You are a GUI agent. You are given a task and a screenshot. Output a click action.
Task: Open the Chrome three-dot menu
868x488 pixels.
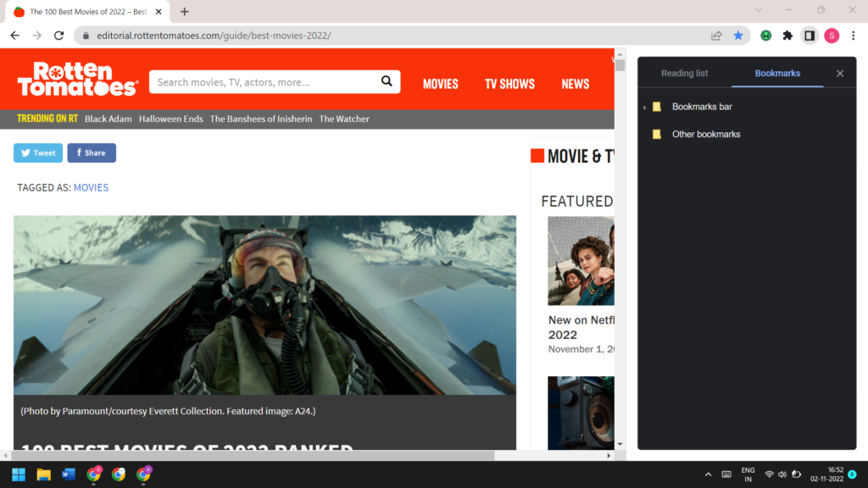click(x=853, y=36)
